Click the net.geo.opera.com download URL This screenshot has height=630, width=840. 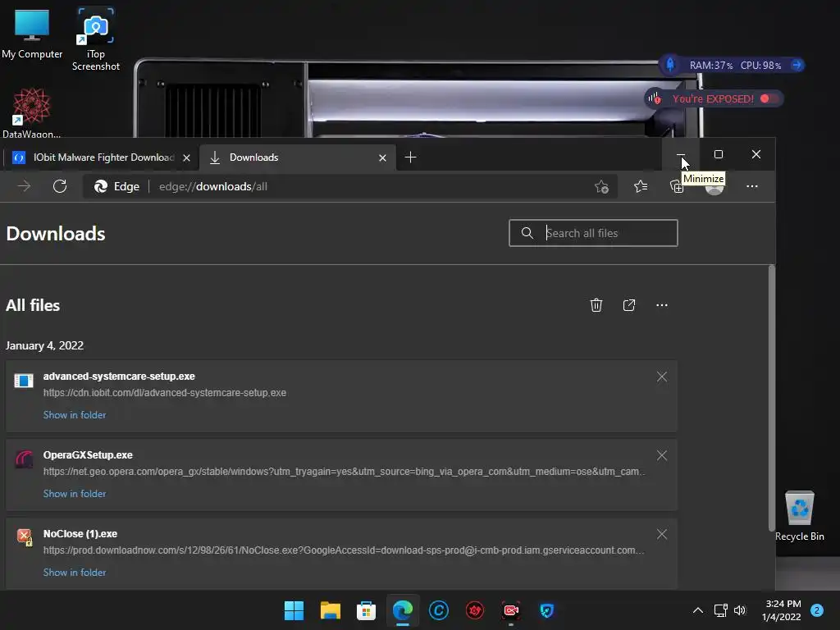(344, 472)
